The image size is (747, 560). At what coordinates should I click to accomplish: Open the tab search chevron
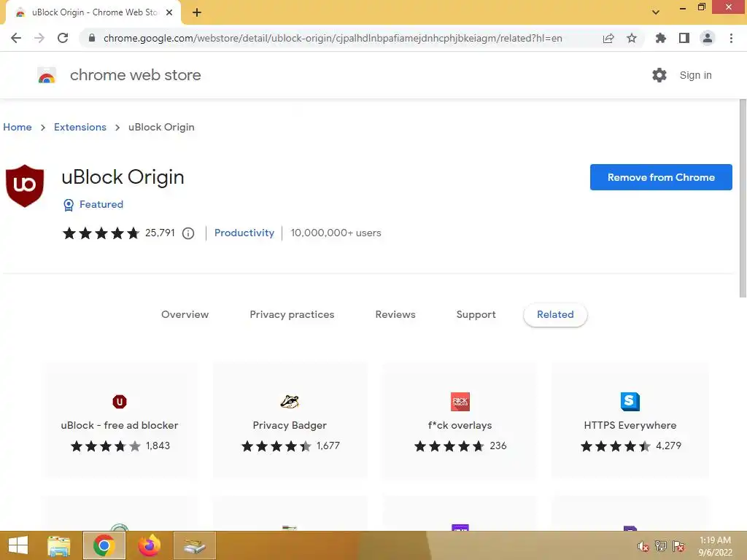click(x=656, y=12)
